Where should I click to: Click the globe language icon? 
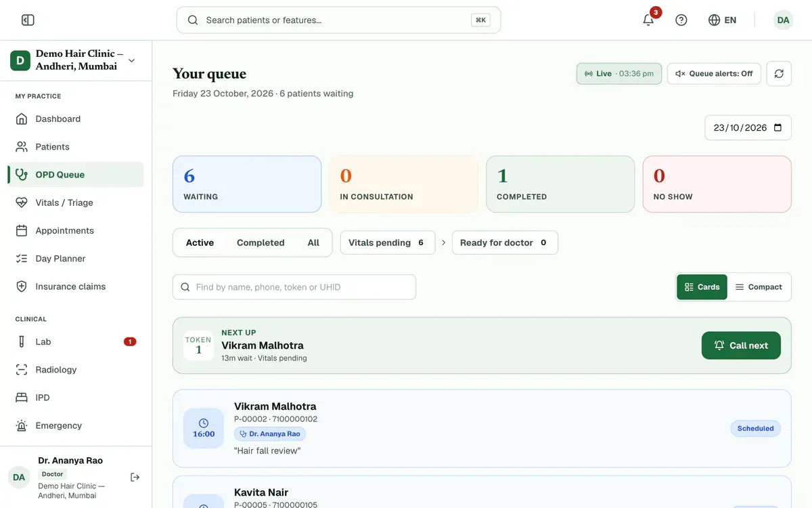(x=714, y=20)
